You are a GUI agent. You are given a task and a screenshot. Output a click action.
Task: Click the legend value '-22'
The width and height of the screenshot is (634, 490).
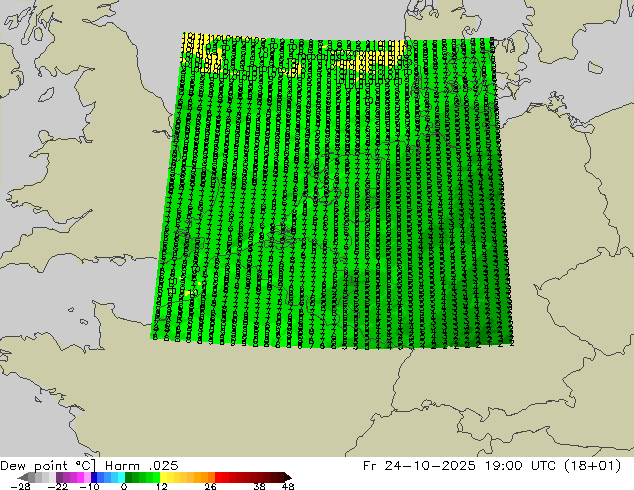click(57, 486)
